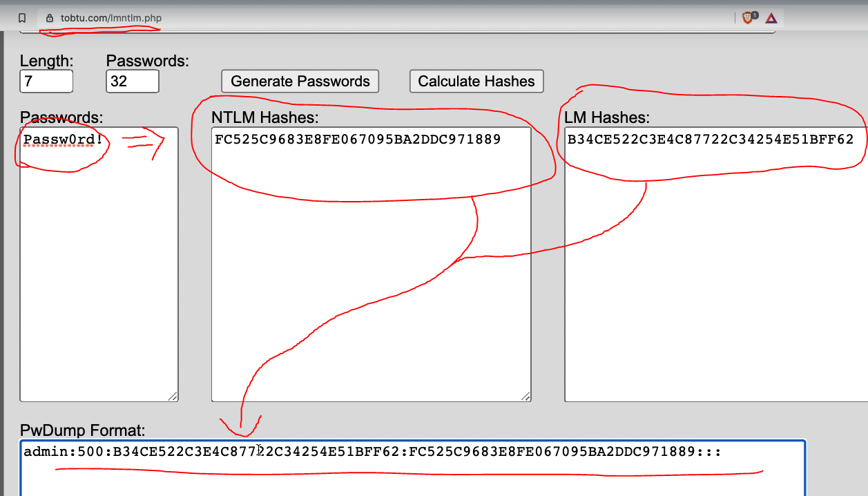Screen dimensions: 868x496
Task: Click the NTLM Hashes label
Action: point(264,117)
